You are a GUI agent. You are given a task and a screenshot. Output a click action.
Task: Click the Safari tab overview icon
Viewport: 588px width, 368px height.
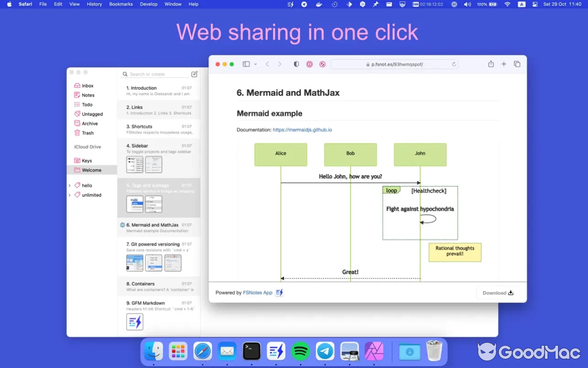(x=517, y=64)
